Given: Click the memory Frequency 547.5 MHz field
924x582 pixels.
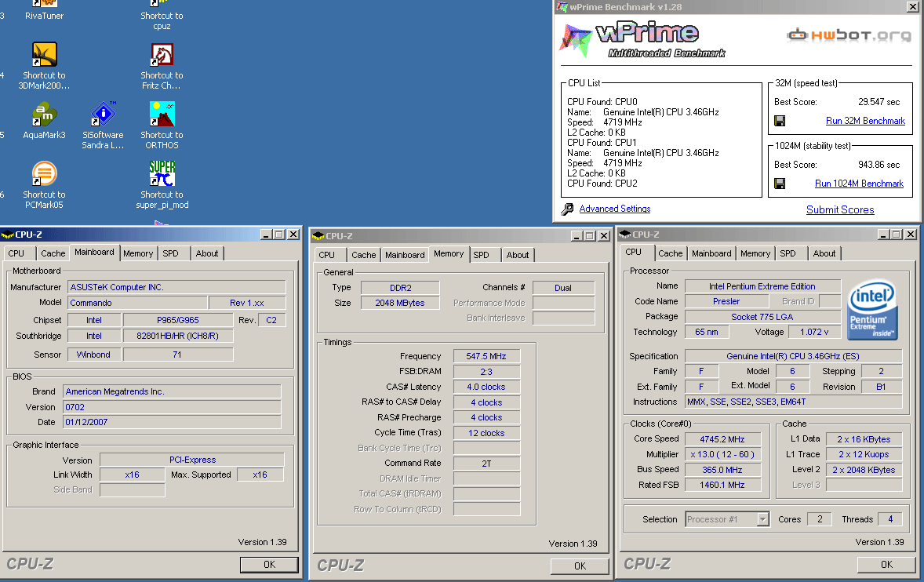Looking at the screenshot, I should coord(486,356).
